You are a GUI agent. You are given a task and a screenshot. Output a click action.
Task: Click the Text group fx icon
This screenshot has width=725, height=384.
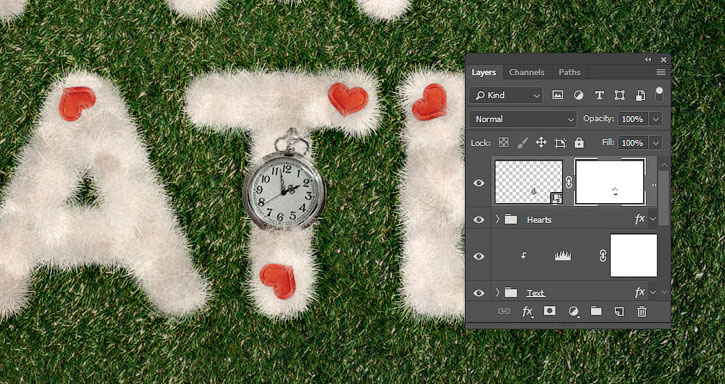tap(640, 292)
